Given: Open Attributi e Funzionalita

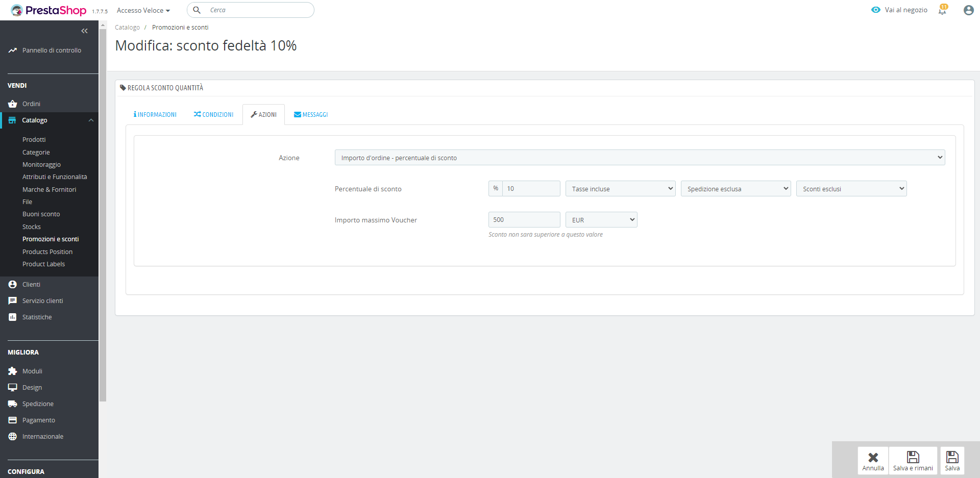Looking at the screenshot, I should click(55, 177).
